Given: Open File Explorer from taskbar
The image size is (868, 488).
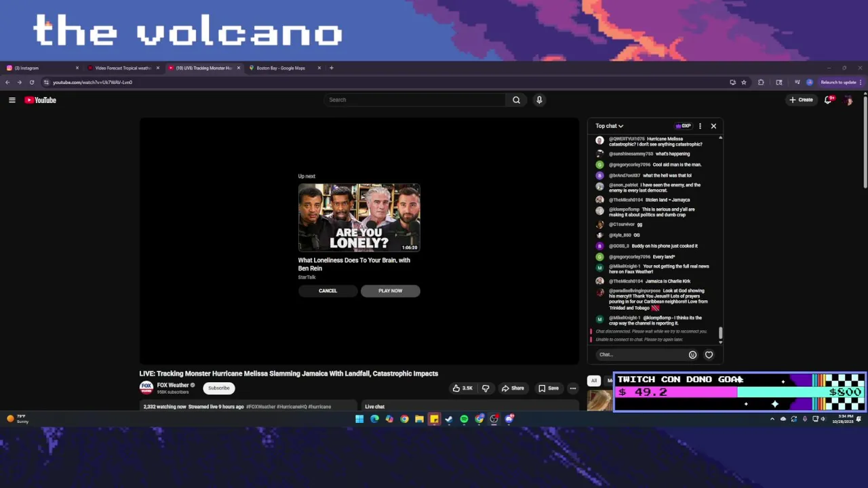Looking at the screenshot, I should [419, 419].
